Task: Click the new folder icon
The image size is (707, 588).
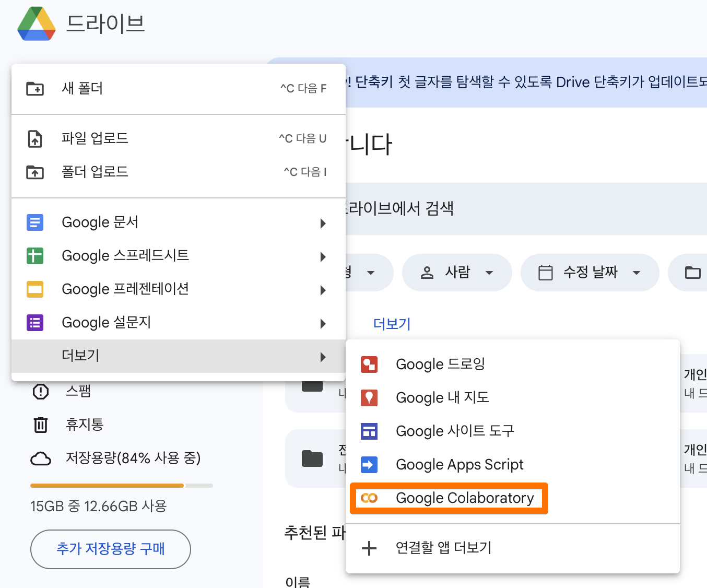Action: pos(35,89)
